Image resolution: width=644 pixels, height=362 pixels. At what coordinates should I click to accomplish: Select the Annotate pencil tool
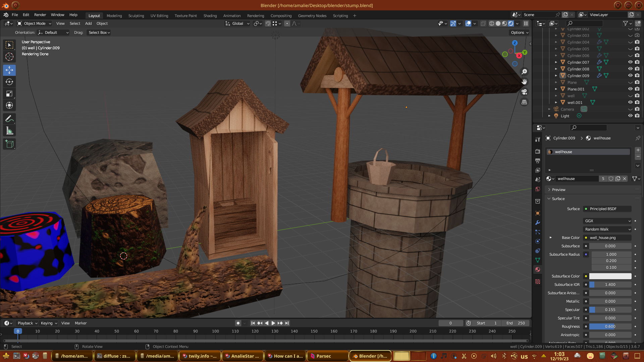point(9,119)
